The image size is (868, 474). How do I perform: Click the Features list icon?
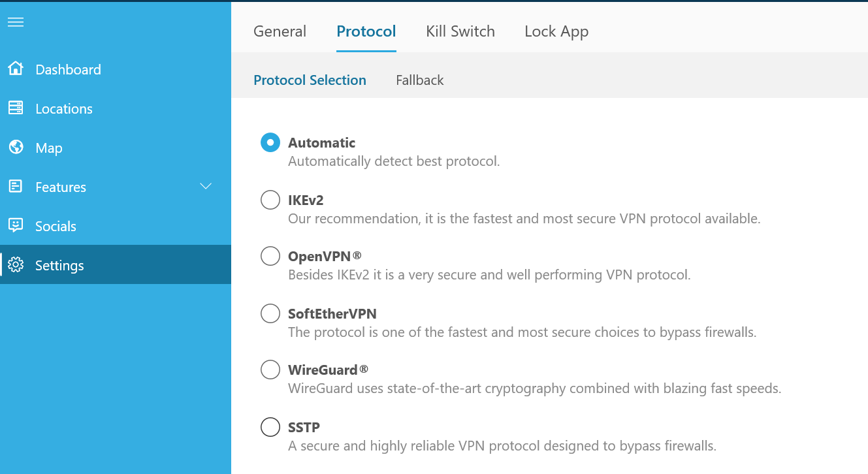[16, 186]
